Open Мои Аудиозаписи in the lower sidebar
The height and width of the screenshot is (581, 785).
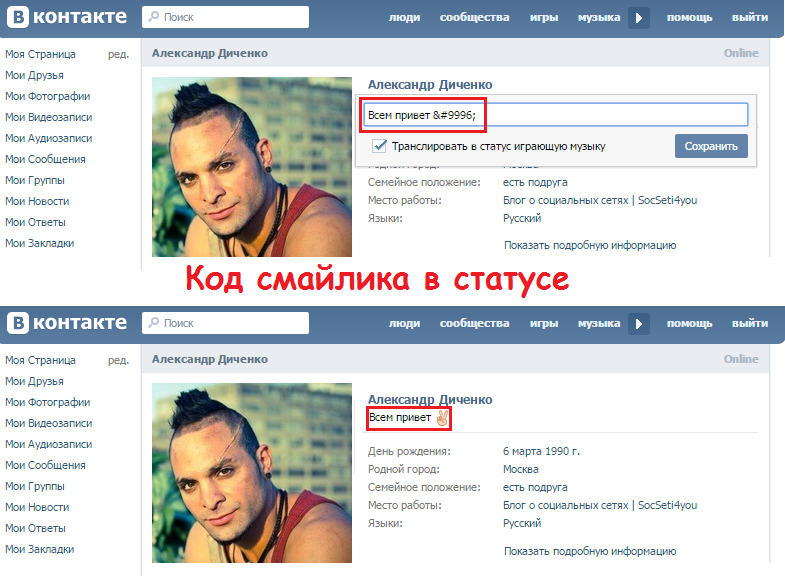pyautogui.click(x=49, y=444)
